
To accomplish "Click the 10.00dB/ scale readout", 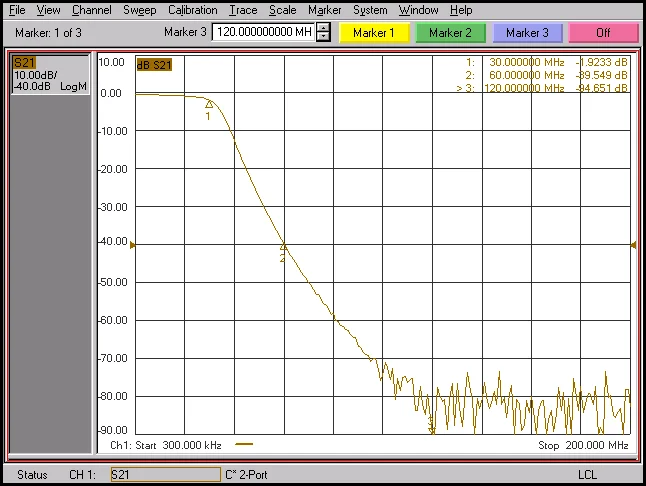I will point(36,75).
